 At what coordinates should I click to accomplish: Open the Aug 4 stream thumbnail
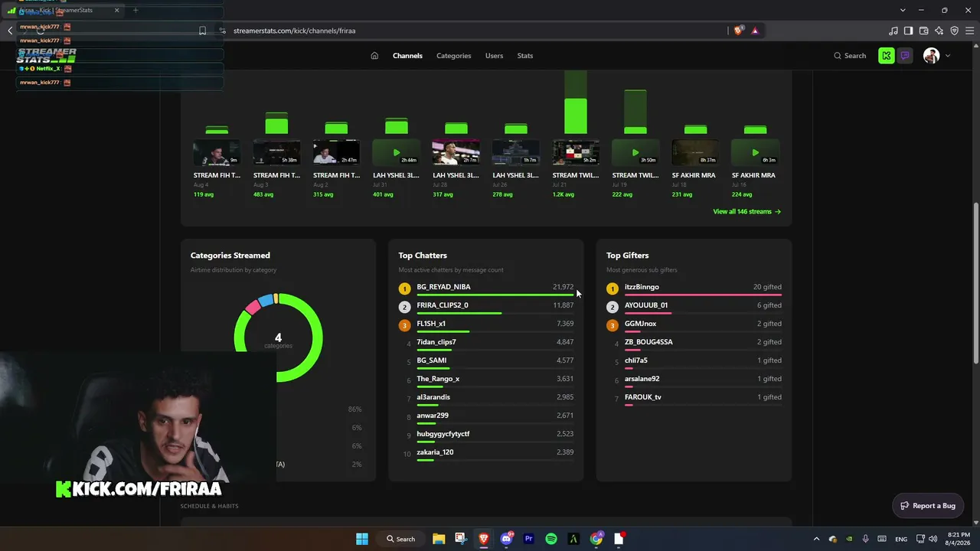[x=217, y=153]
